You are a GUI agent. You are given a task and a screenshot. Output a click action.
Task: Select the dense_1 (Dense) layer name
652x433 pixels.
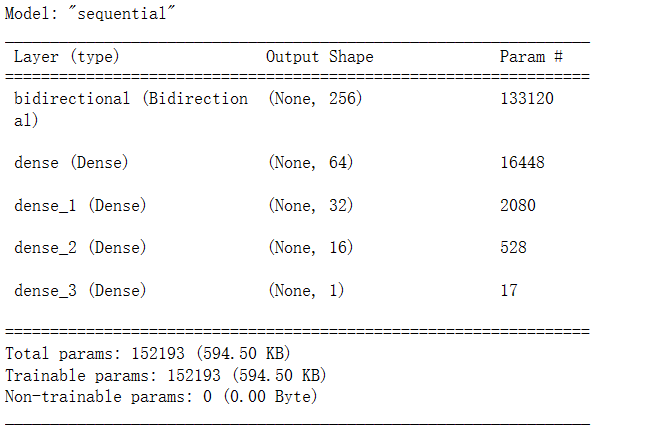pos(80,205)
